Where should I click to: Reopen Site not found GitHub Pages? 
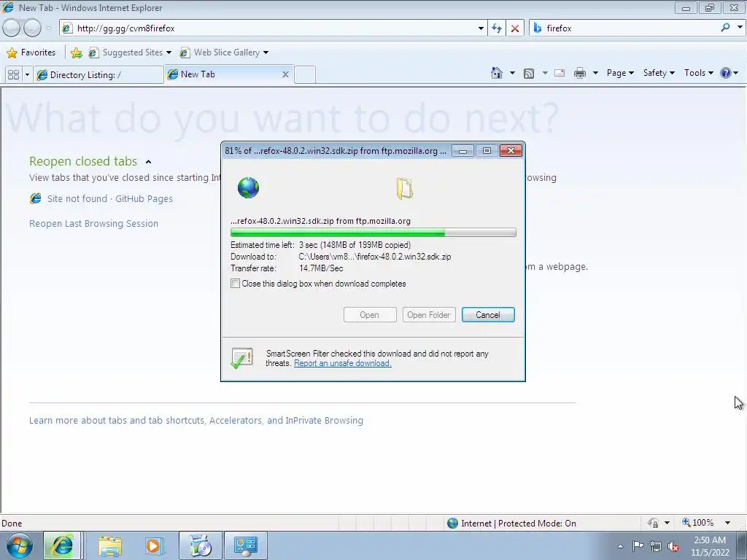coord(109,198)
